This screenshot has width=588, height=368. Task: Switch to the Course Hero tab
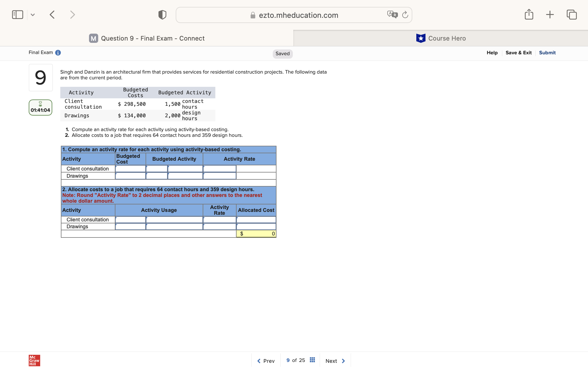coord(441,38)
